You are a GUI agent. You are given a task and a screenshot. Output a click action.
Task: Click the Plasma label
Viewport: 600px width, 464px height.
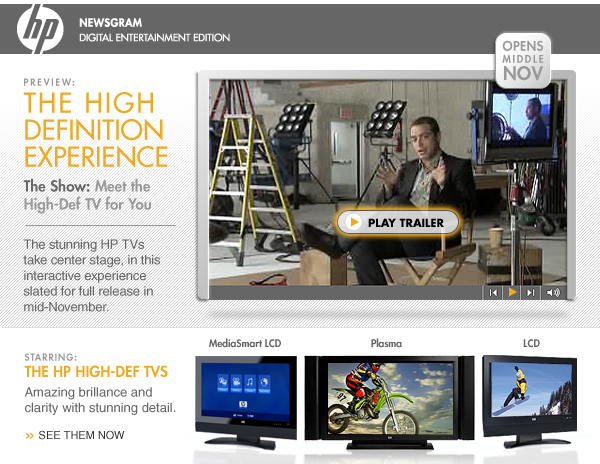[385, 343]
